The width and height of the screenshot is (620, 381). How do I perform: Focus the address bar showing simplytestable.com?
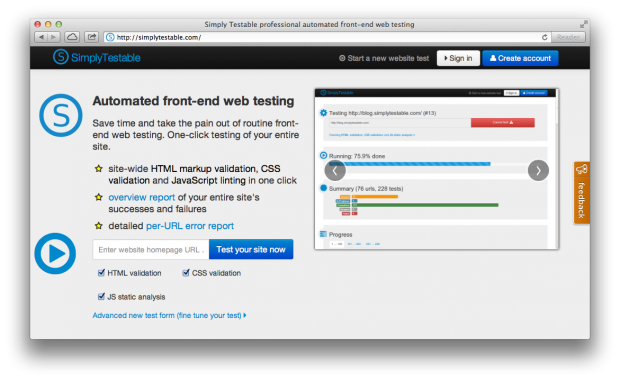(x=324, y=37)
